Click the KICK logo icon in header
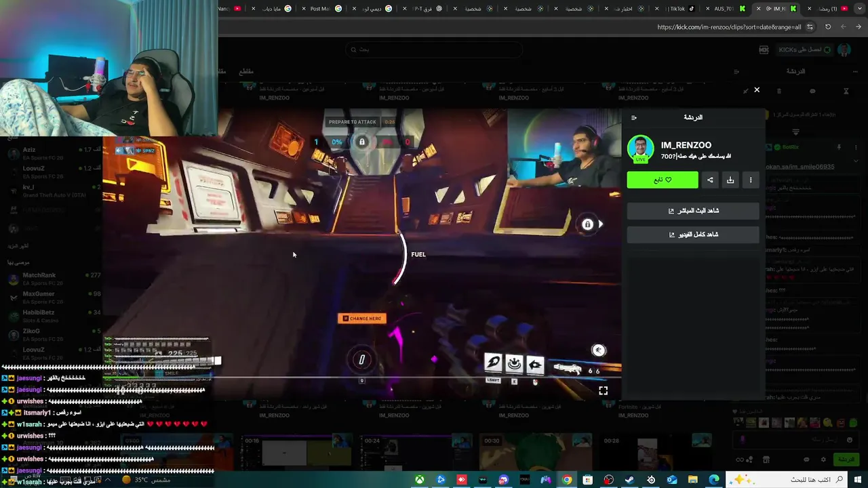The height and width of the screenshot is (488, 868). [x=764, y=49]
